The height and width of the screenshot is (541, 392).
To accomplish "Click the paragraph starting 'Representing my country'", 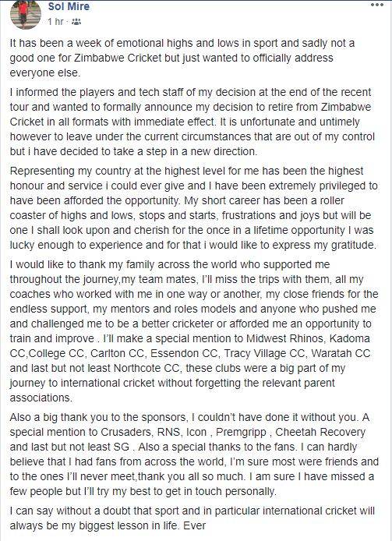I will (x=193, y=208).
